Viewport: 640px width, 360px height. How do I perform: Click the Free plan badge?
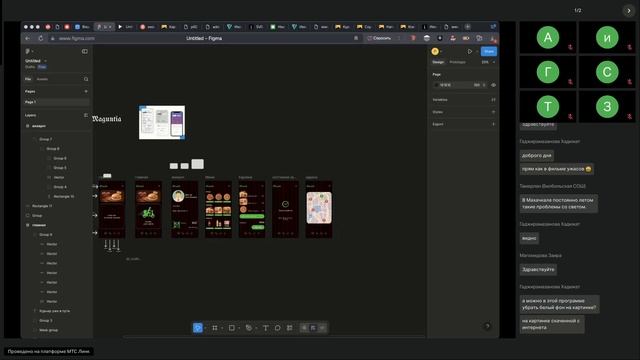point(42,67)
